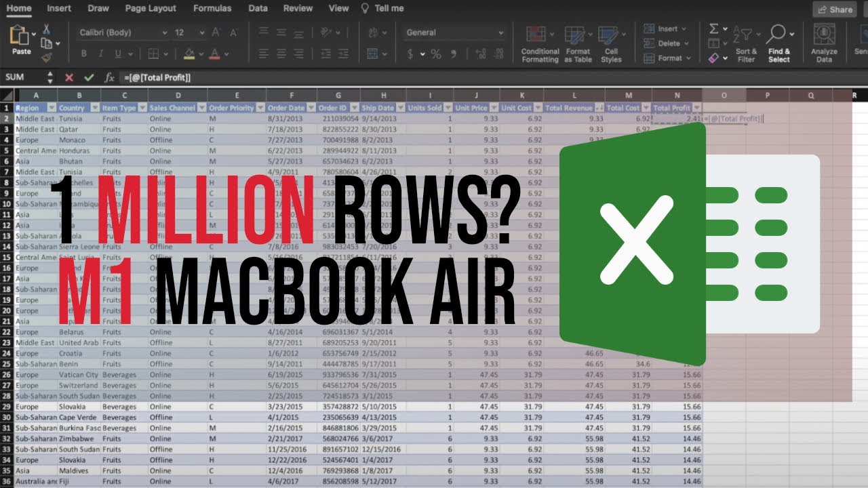
Task: Switch to the Formulas tab
Action: [212, 8]
